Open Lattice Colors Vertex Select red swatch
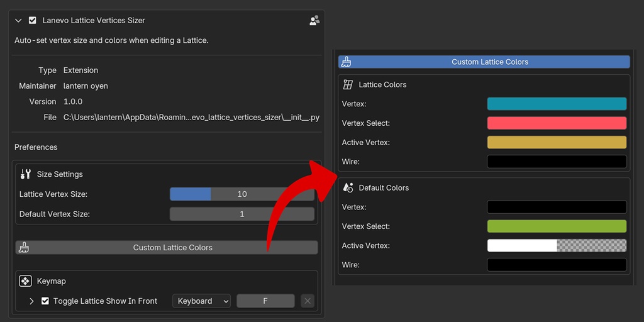 (557, 123)
